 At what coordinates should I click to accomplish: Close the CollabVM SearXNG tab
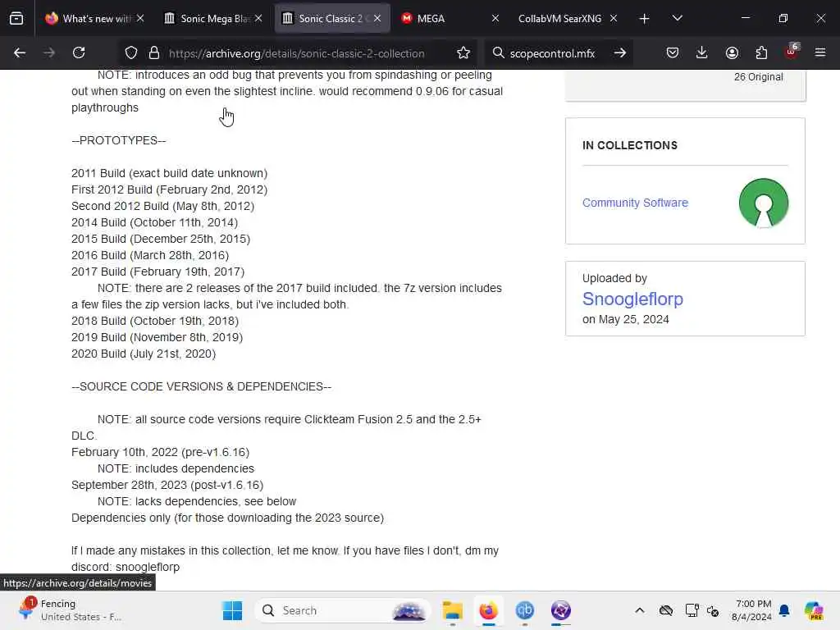coord(614,18)
